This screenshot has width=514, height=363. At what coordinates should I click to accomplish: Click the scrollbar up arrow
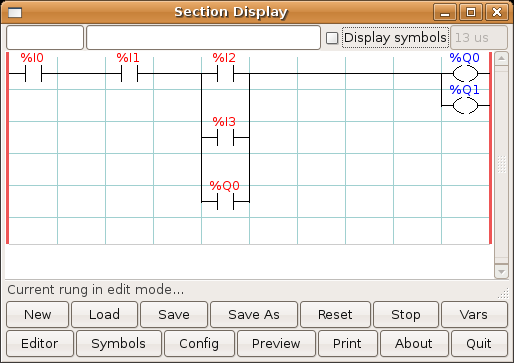501,59
